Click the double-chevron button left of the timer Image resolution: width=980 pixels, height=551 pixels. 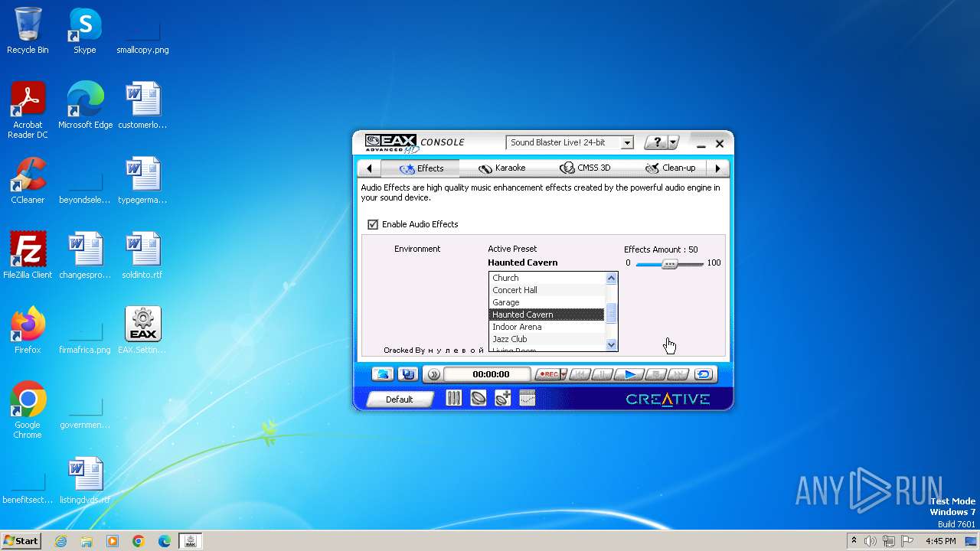pos(433,374)
